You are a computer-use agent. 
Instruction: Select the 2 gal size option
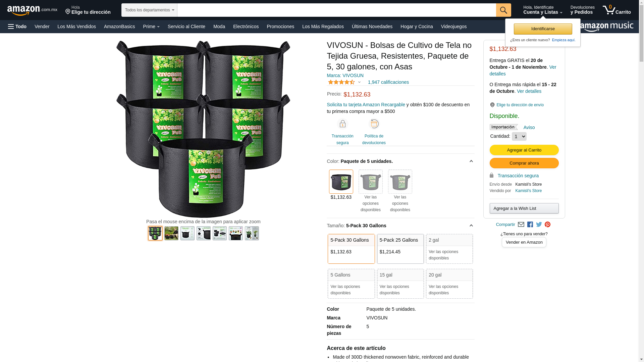[449, 249]
